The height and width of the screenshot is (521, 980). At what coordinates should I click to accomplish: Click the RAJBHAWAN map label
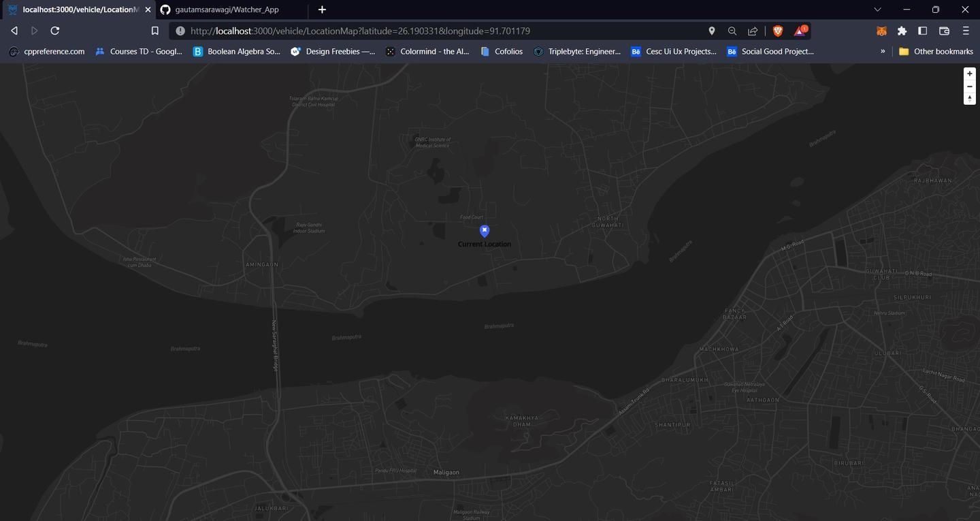click(933, 180)
